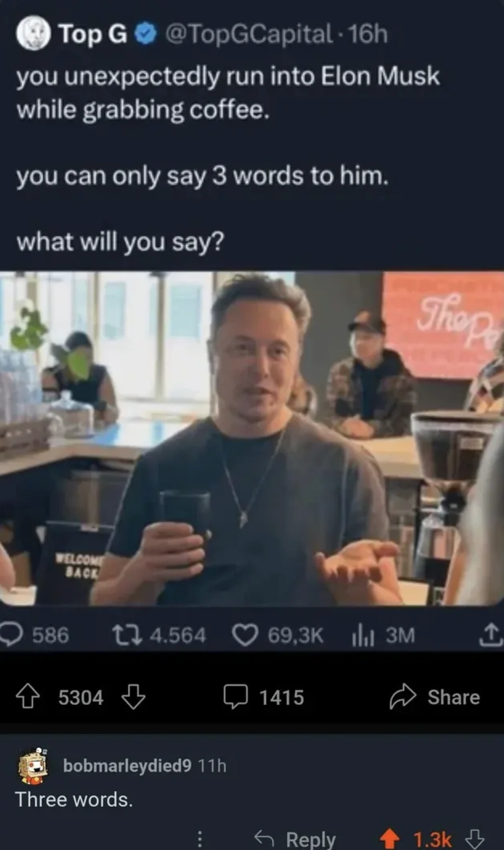Click the tweet share upload icon

pos(490,634)
